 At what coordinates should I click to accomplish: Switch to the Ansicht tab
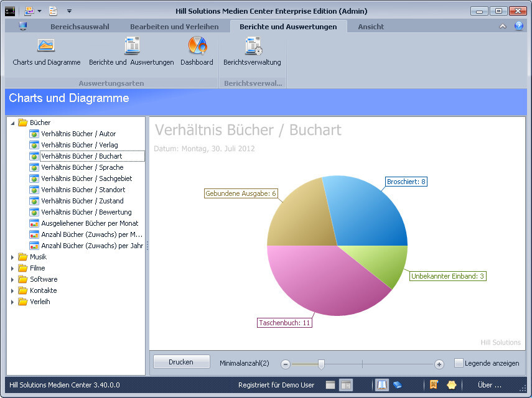[x=371, y=27]
